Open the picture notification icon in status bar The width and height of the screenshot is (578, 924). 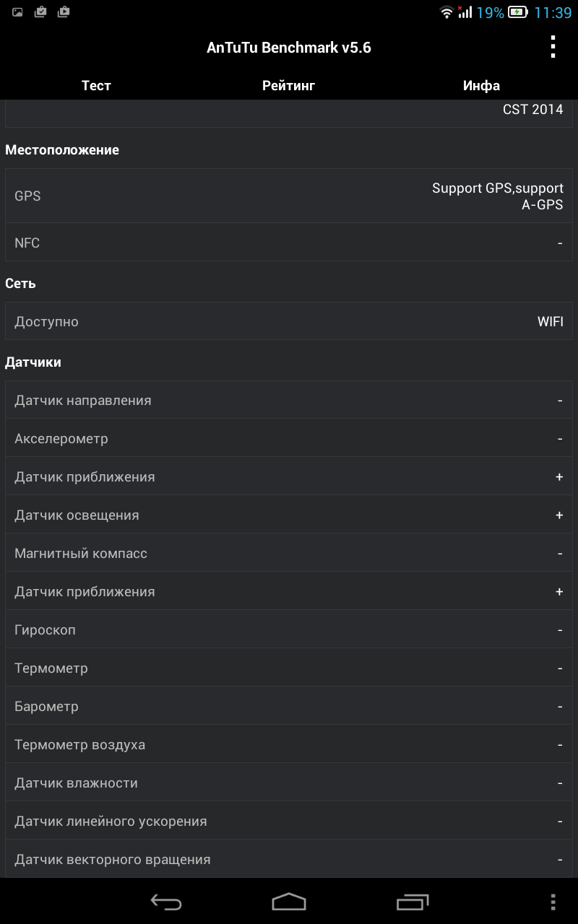click(17, 12)
